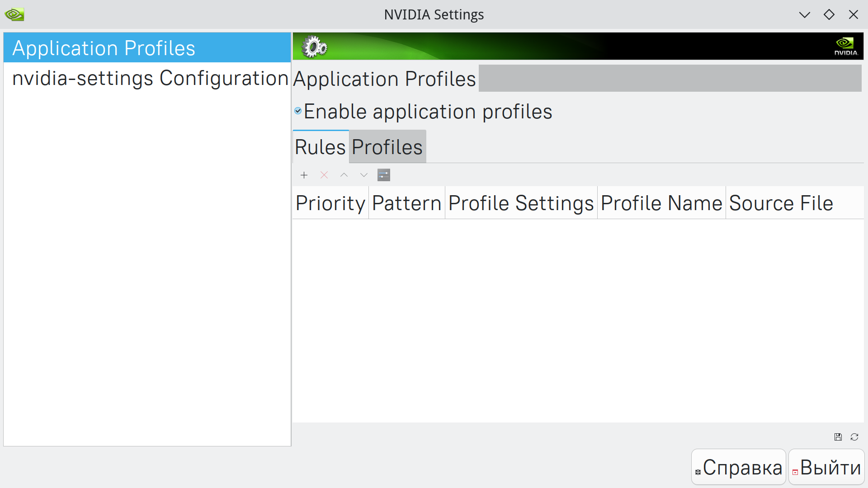
Task: Sort rules by Priority column header
Action: (330, 203)
